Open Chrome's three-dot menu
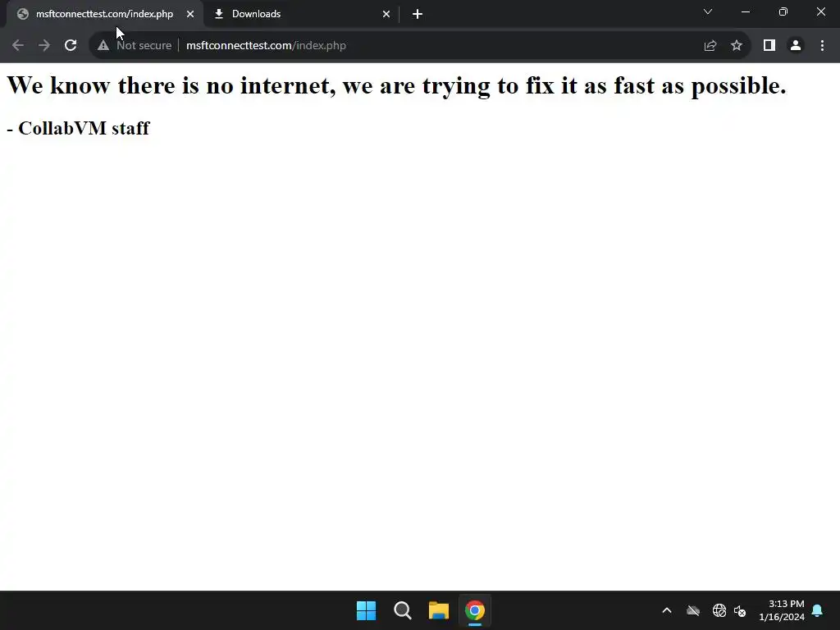 click(822, 46)
